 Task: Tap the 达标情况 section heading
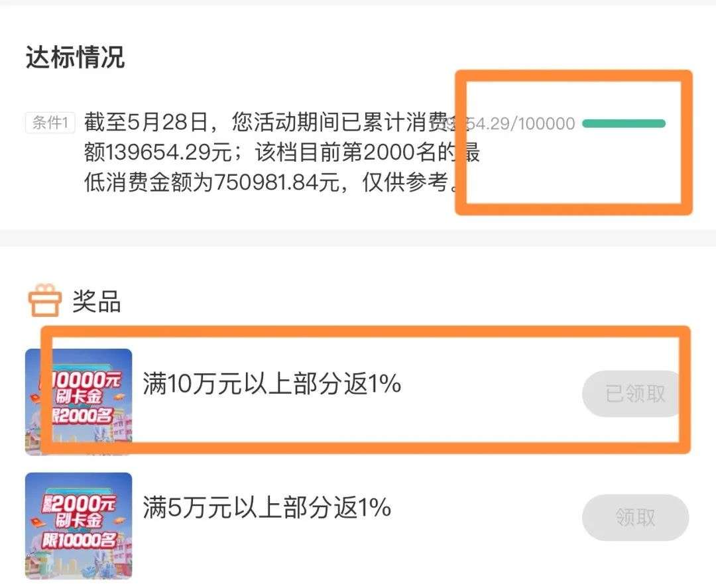pyautogui.click(x=75, y=57)
